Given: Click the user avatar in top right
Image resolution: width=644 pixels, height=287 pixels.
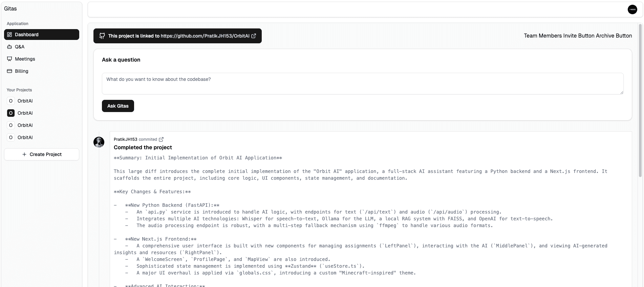Looking at the screenshot, I should pos(632,9).
